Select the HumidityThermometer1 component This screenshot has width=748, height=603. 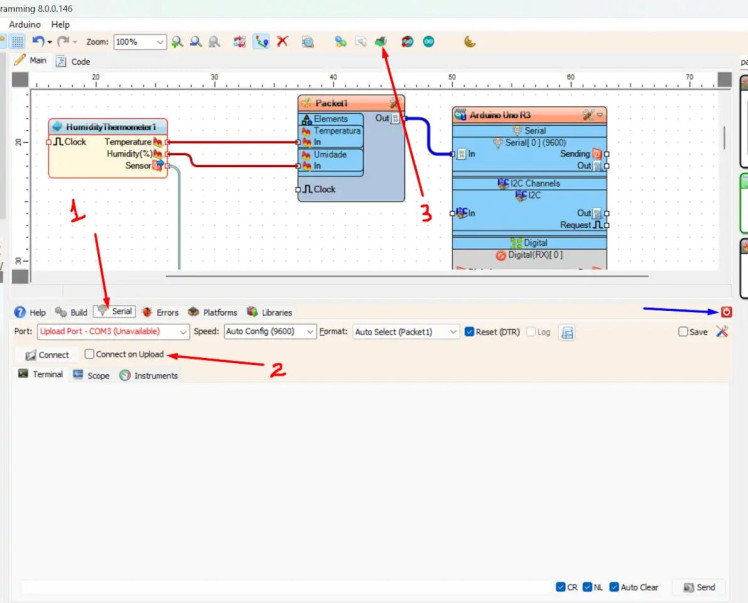pyautogui.click(x=108, y=127)
